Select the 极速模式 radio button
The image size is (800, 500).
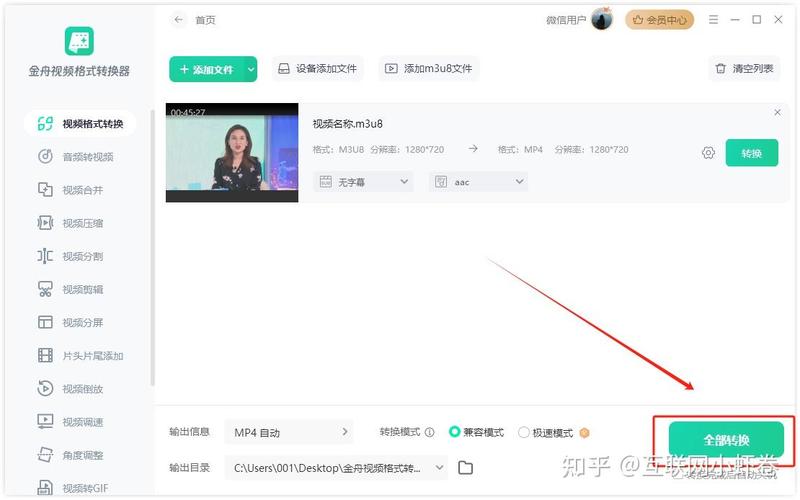(x=524, y=433)
